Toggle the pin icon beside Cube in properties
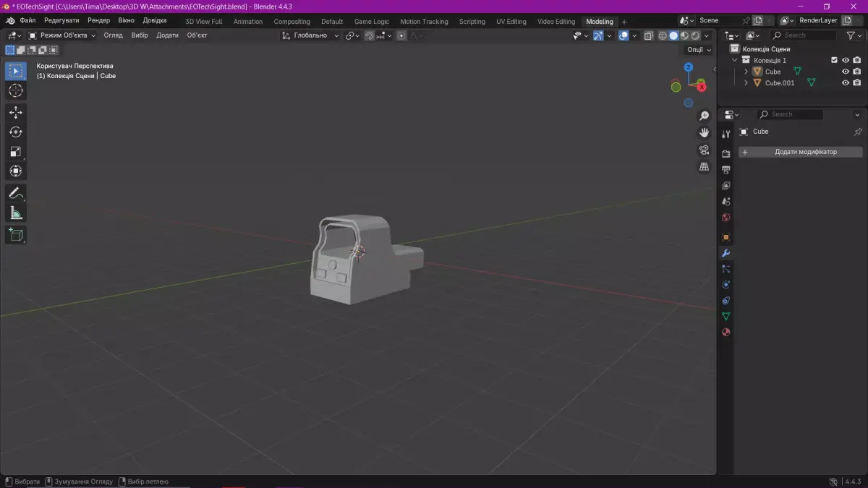 [858, 132]
